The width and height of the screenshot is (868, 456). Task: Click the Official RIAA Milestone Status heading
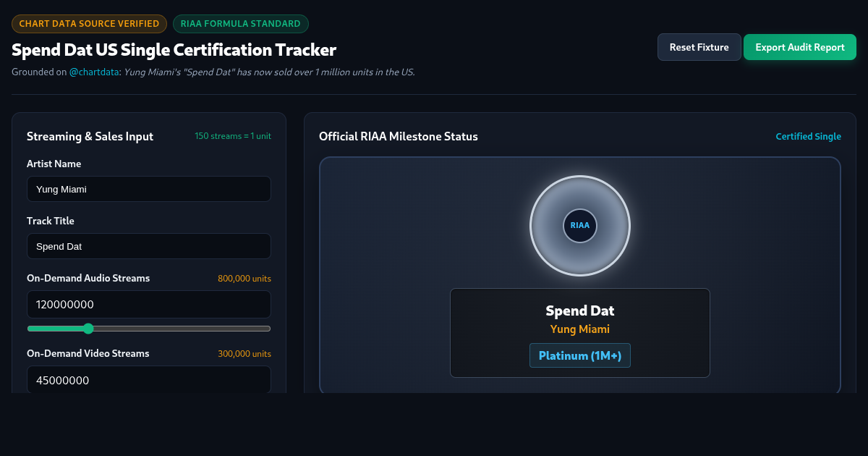pyautogui.click(x=399, y=136)
